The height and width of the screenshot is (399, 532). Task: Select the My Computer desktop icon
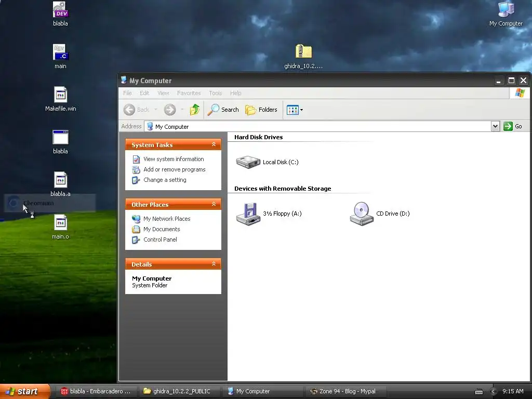coord(506,14)
